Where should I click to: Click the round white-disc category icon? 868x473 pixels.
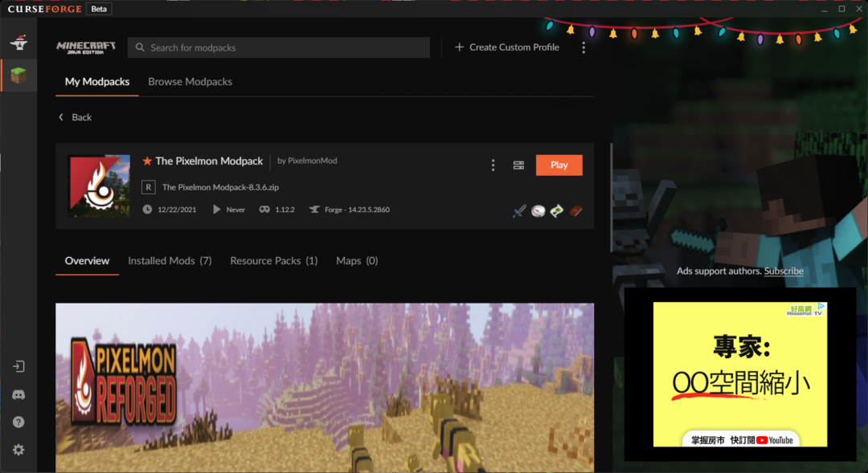[x=538, y=210]
